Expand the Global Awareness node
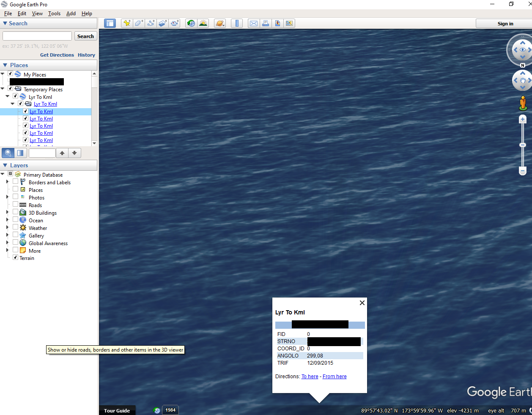The height and width of the screenshot is (415, 532). pos(7,243)
